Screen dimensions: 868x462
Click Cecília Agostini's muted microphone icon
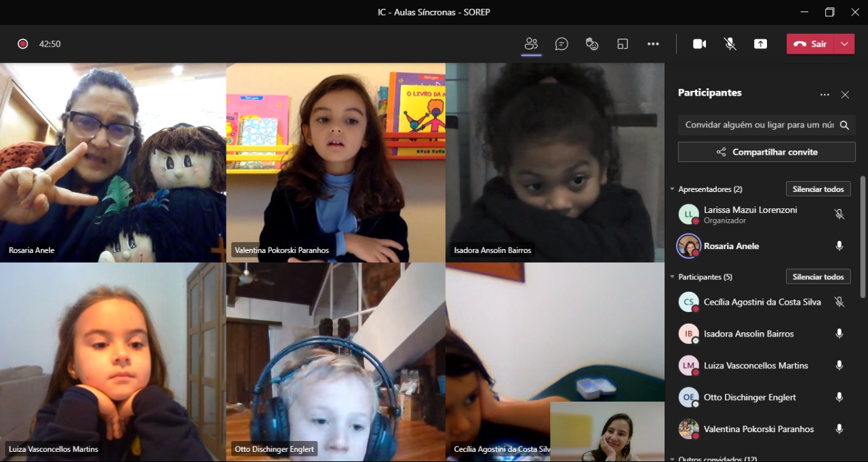click(840, 302)
